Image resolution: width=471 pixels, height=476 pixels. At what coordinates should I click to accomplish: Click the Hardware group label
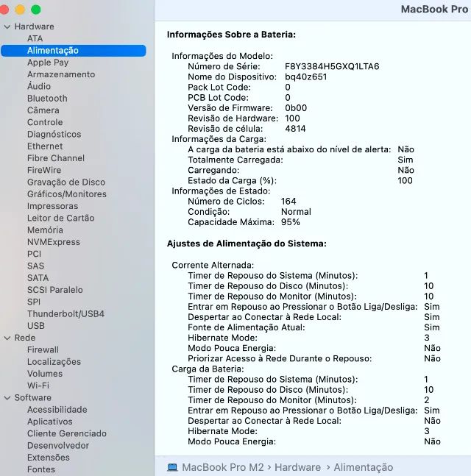[x=35, y=26]
